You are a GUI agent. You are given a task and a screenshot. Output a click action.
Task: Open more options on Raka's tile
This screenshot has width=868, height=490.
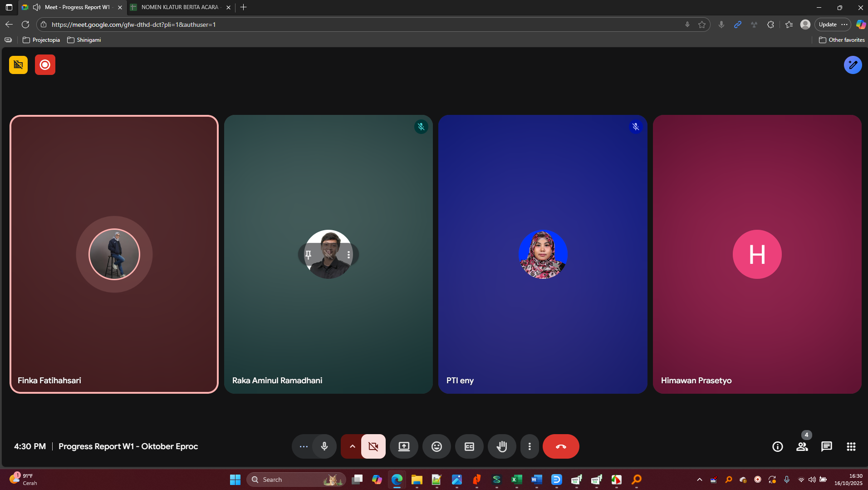tap(348, 255)
